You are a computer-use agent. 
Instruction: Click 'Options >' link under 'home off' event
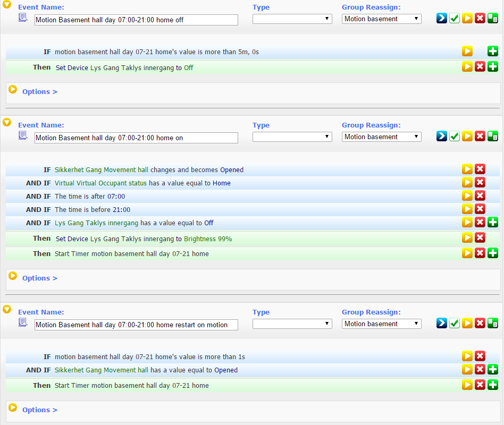[x=40, y=91]
